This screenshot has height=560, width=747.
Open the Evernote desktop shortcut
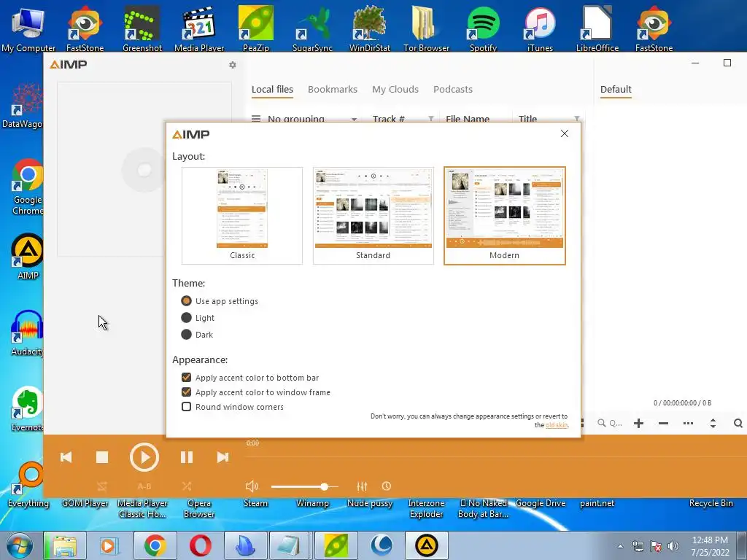click(x=27, y=408)
